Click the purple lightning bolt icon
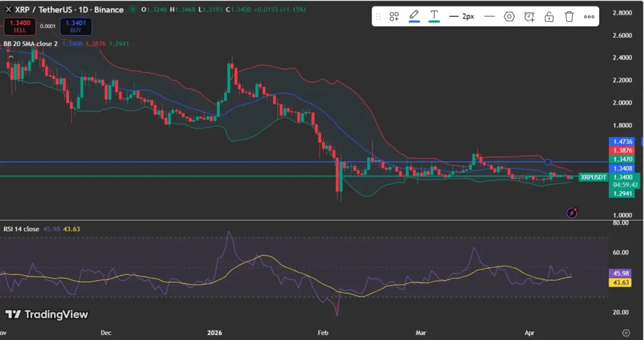Viewport: 644px width, 340px height. point(572,212)
